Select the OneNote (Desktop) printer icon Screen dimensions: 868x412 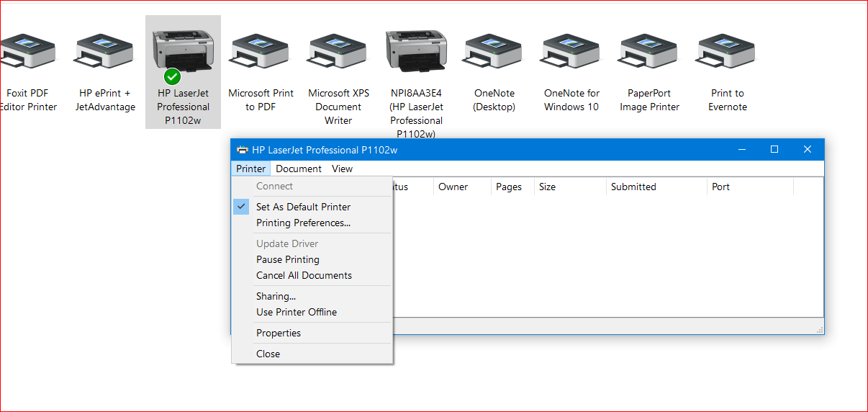(x=494, y=52)
